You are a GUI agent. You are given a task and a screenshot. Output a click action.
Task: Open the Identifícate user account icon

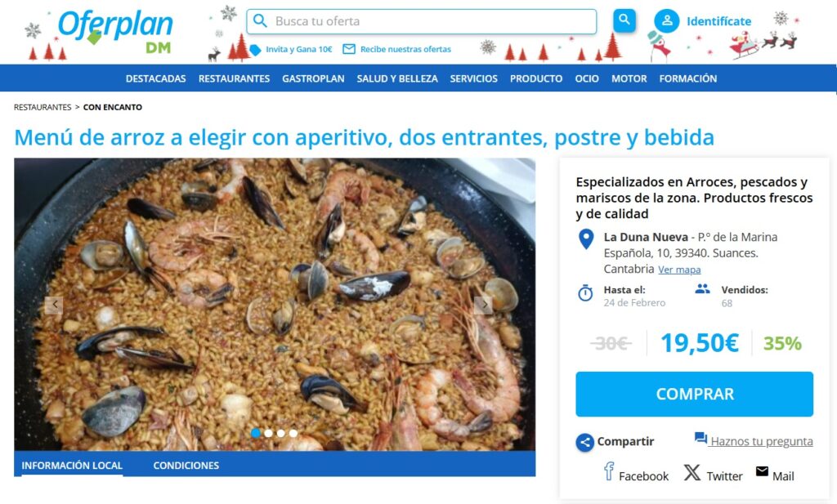[667, 21]
